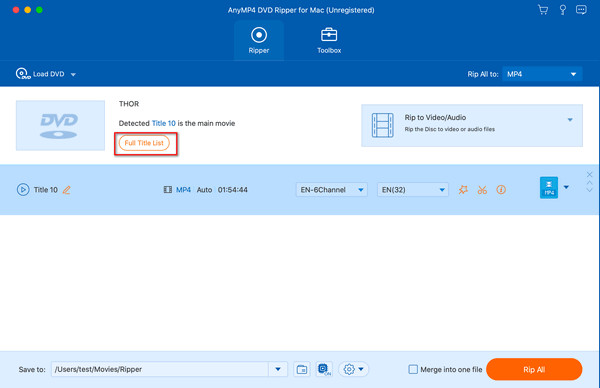Show the title info icon
This screenshot has height=388, width=600.
pos(501,189)
